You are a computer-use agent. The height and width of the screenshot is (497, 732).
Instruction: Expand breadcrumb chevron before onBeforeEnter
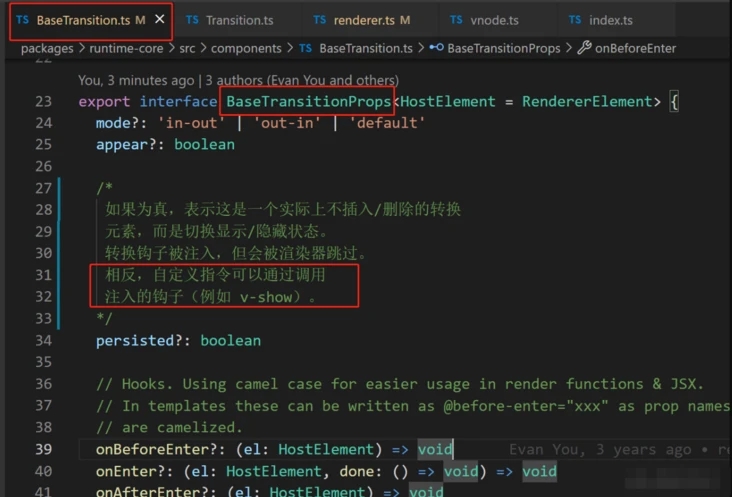(x=569, y=48)
